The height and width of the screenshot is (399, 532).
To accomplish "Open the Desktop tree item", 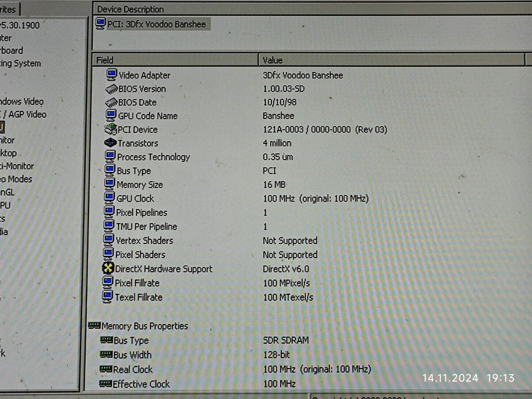I will [x=8, y=153].
